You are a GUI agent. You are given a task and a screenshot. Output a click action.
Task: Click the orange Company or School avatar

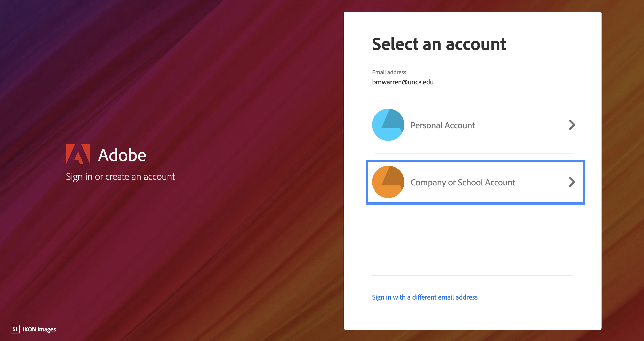point(388,182)
